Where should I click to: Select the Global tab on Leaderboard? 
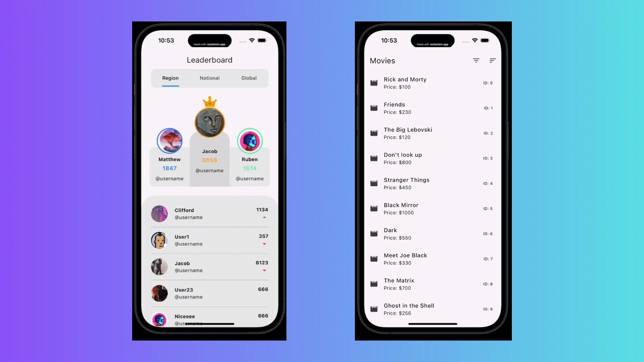tap(248, 78)
